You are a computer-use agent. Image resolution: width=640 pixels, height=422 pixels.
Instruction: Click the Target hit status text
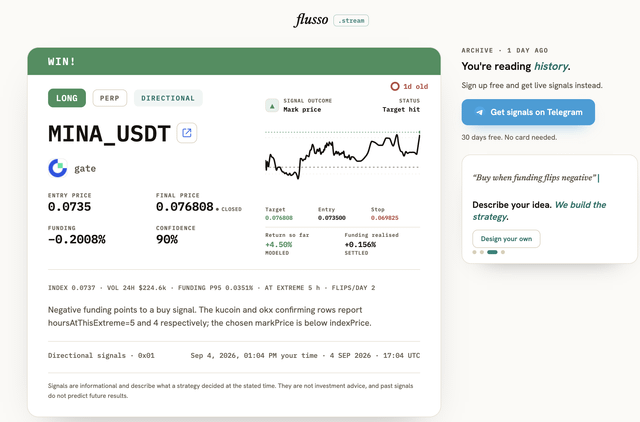click(x=401, y=109)
